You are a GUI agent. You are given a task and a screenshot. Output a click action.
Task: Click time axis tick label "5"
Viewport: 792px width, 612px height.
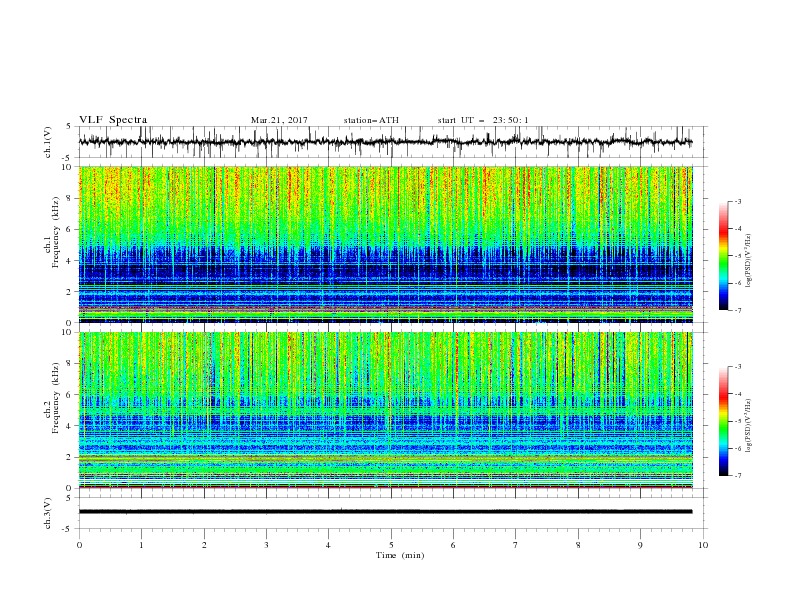pyautogui.click(x=391, y=545)
